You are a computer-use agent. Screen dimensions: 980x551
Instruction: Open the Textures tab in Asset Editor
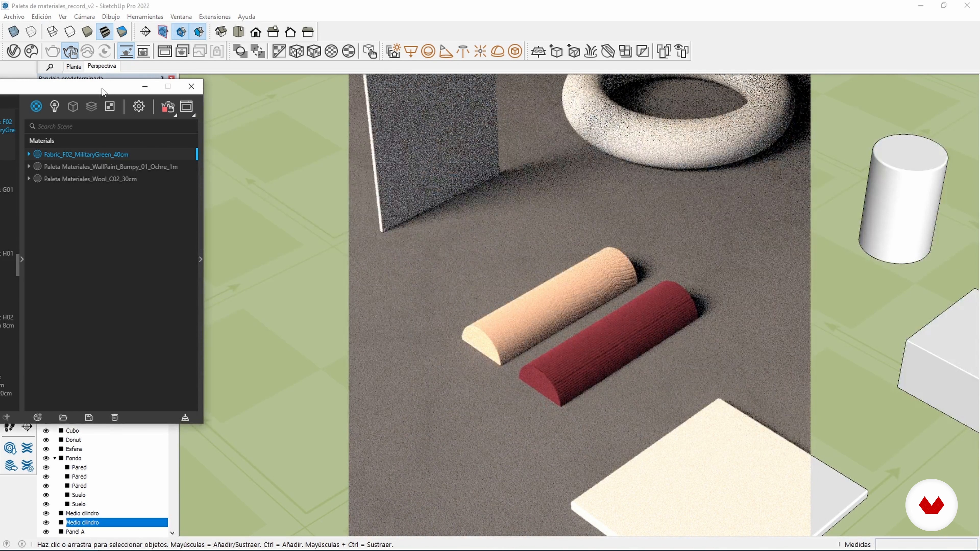coord(110,106)
